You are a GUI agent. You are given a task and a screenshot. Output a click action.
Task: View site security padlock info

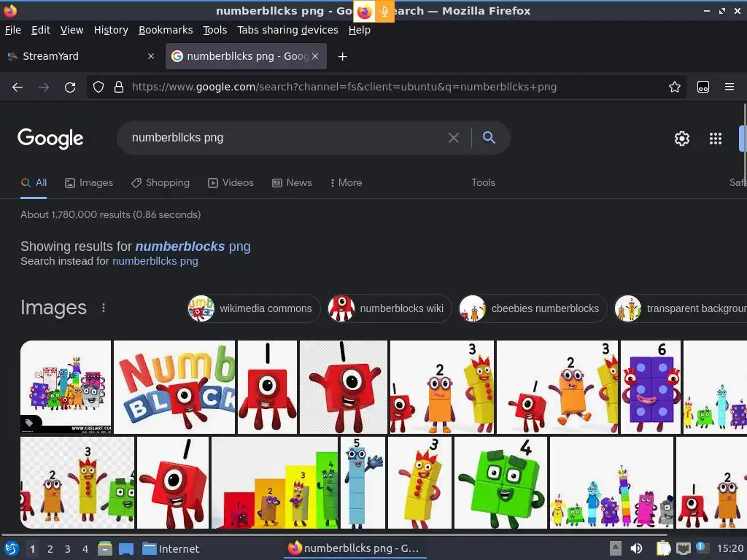pyautogui.click(x=119, y=87)
